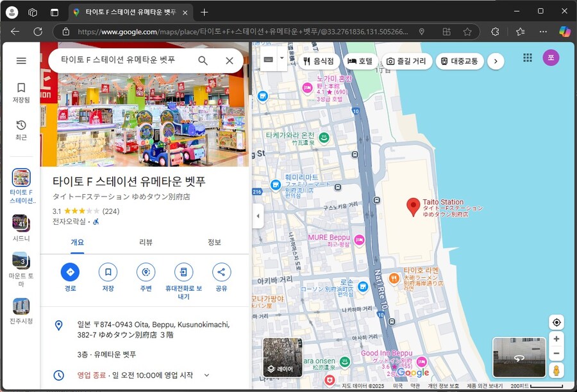Screen dimensions: 577x392
Task: Toggle the 레이어 layers satellite thumbnail
Action: 283,357
